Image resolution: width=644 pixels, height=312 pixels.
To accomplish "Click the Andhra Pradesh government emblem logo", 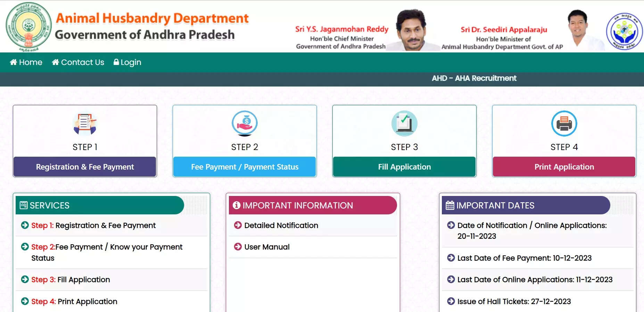I will 28,26.
